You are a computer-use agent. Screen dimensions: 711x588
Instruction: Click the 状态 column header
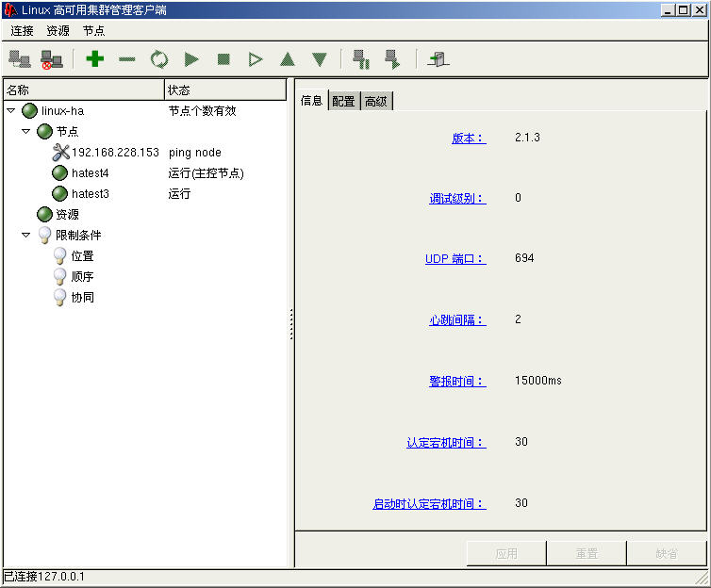tap(224, 90)
